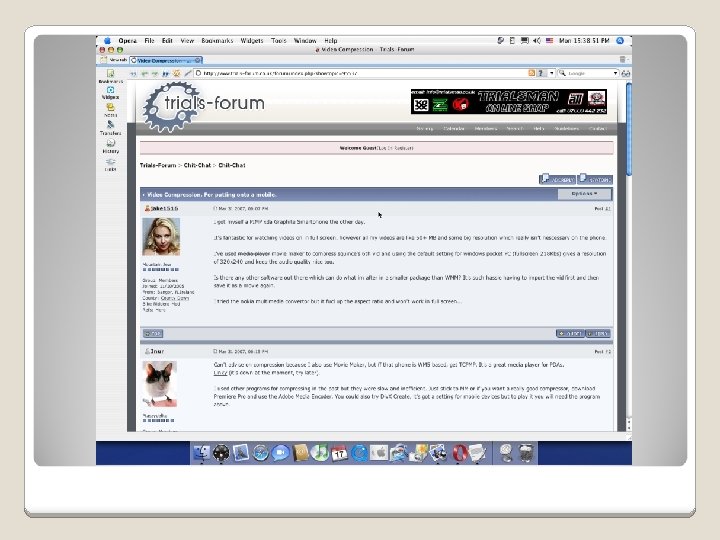Viewport: 720px width, 540px height.
Task: Click the volume icon in the menu bar
Action: pos(537,40)
